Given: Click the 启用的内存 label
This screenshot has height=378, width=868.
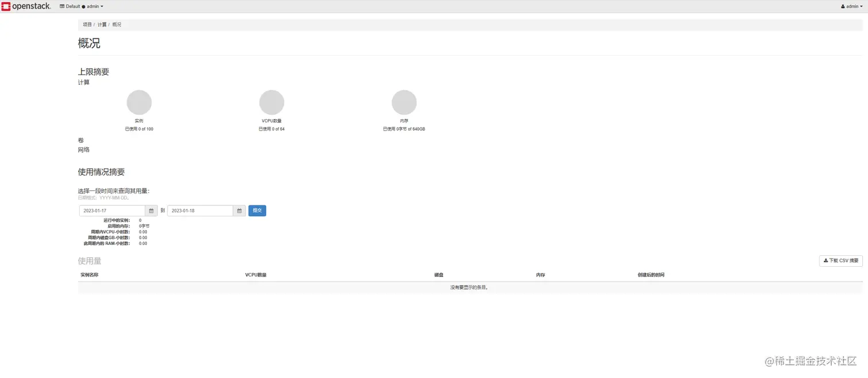Looking at the screenshot, I should point(119,226).
